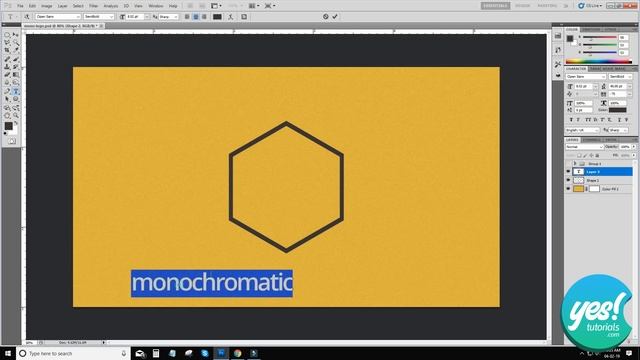Select the Eyedropper tool

click(x=16, y=51)
